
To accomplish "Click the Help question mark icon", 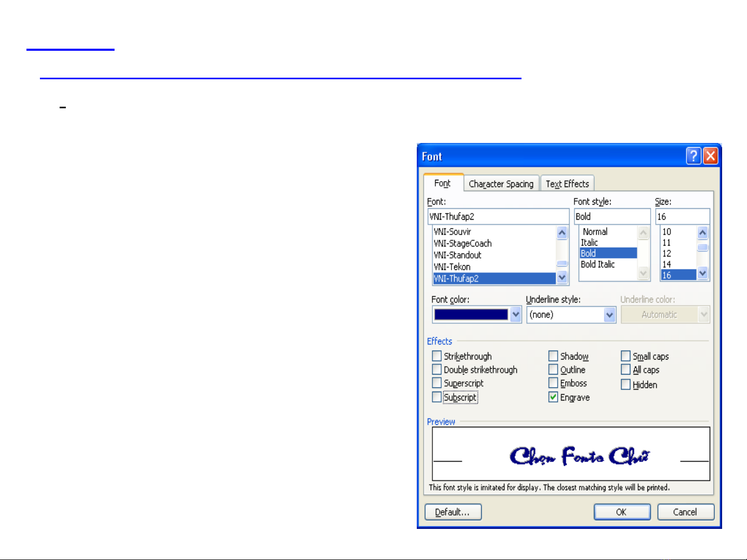I will [x=693, y=156].
